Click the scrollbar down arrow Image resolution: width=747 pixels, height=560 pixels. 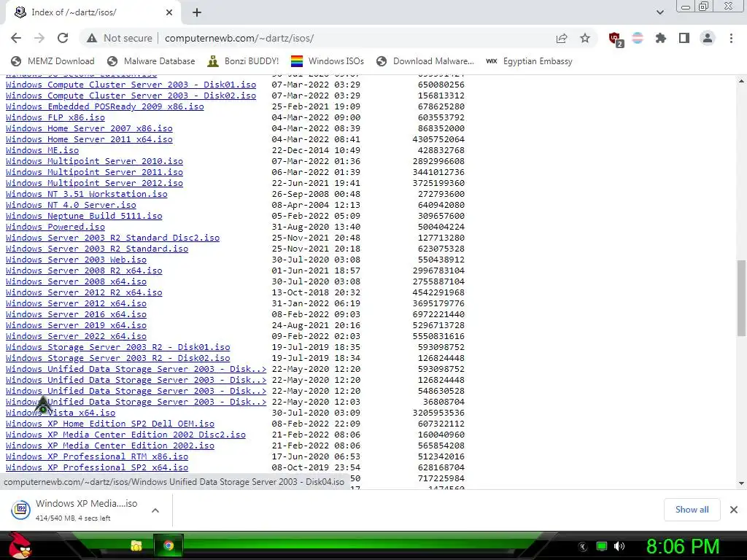tap(741, 483)
